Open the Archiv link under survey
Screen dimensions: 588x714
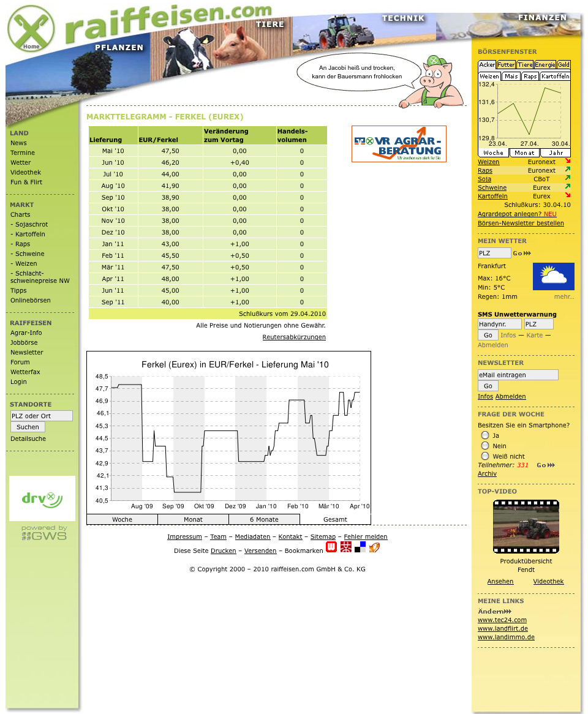coord(487,473)
